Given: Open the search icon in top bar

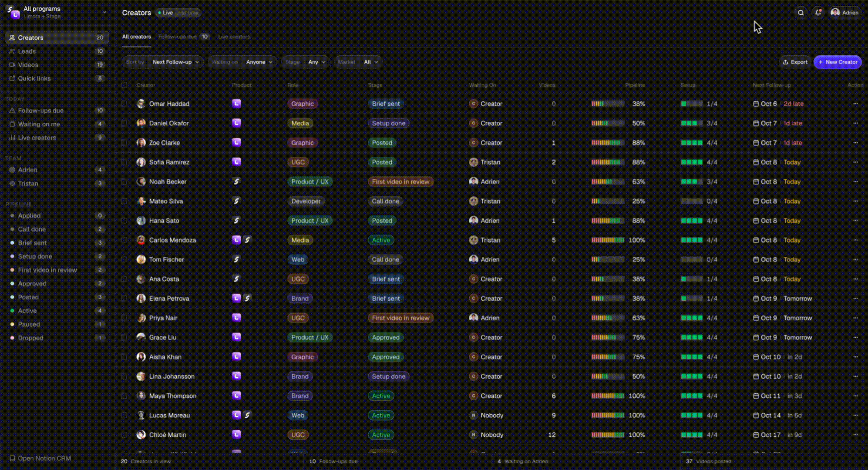Looking at the screenshot, I should [801, 13].
